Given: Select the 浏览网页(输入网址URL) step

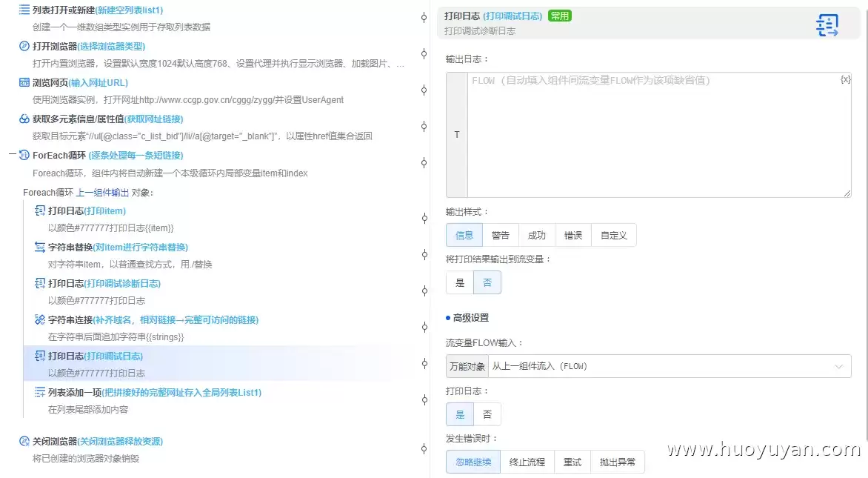Looking at the screenshot, I should [213, 91].
